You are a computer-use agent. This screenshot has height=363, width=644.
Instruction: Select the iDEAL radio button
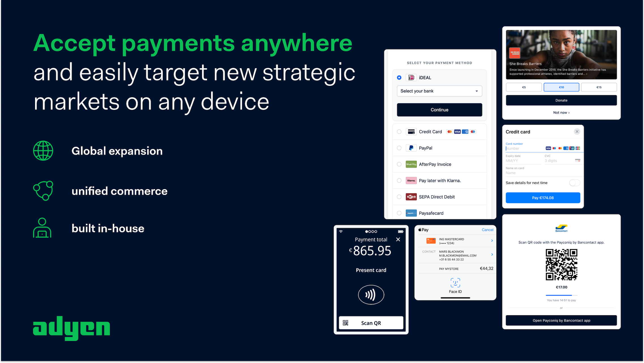point(399,77)
